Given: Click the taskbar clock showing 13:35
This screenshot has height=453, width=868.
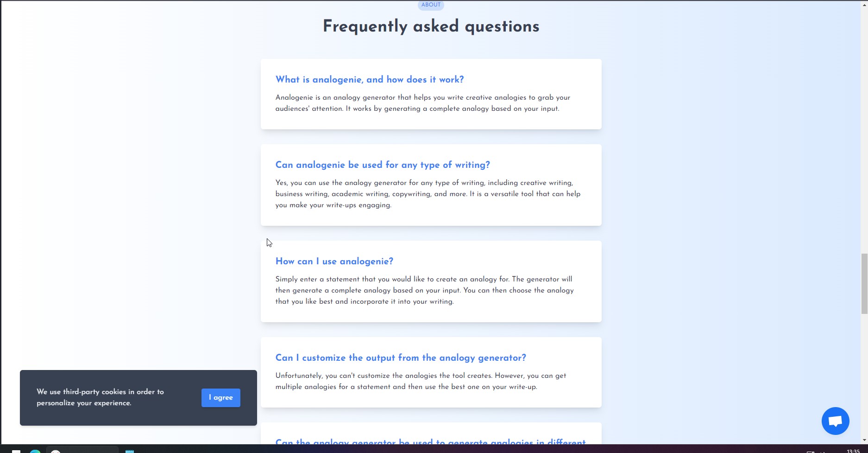Looking at the screenshot, I should click(x=853, y=451).
